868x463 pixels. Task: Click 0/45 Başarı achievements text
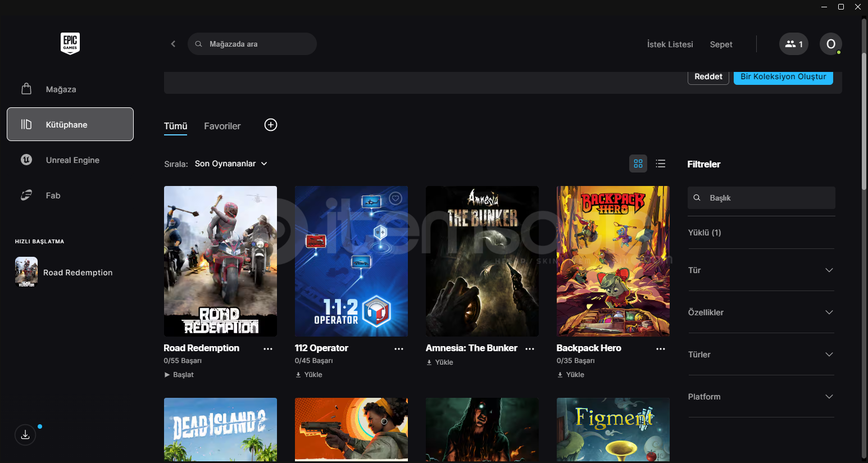click(313, 361)
